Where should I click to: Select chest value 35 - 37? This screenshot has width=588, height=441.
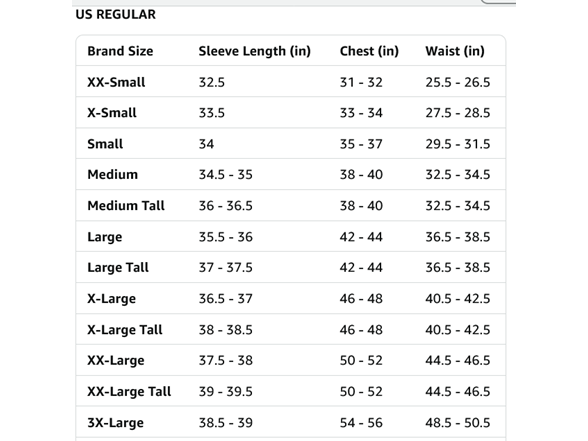tap(361, 144)
